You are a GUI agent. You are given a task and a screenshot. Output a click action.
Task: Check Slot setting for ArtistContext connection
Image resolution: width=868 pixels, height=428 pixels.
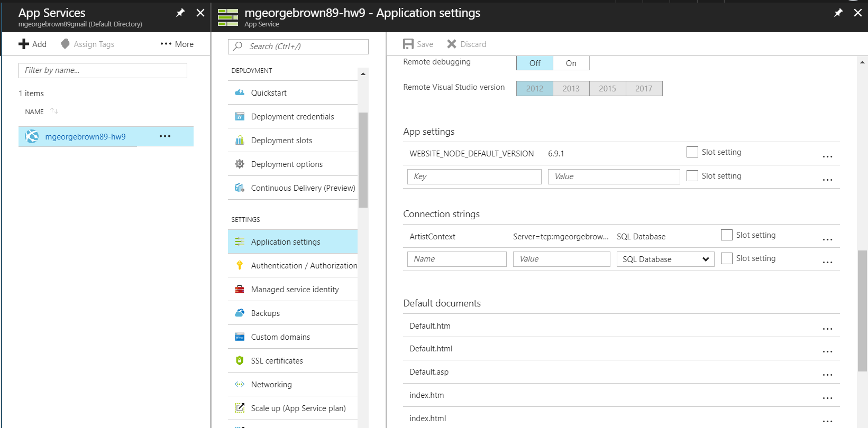click(x=727, y=235)
